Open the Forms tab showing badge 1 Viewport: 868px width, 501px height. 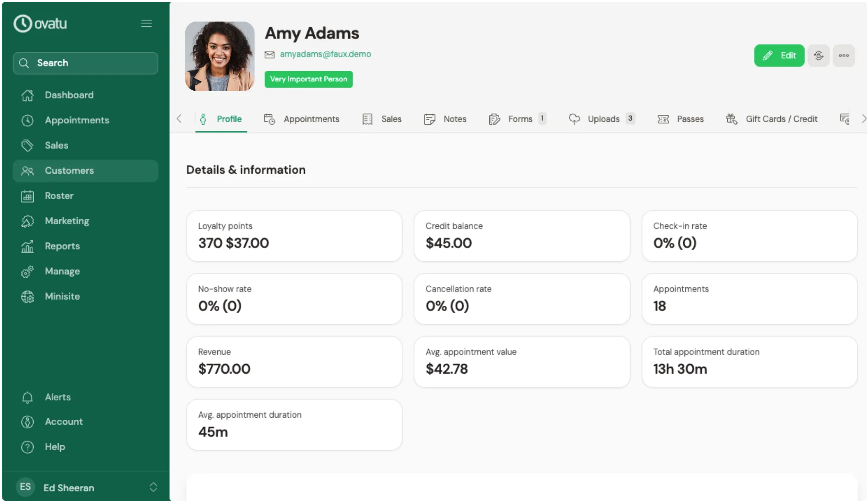520,119
